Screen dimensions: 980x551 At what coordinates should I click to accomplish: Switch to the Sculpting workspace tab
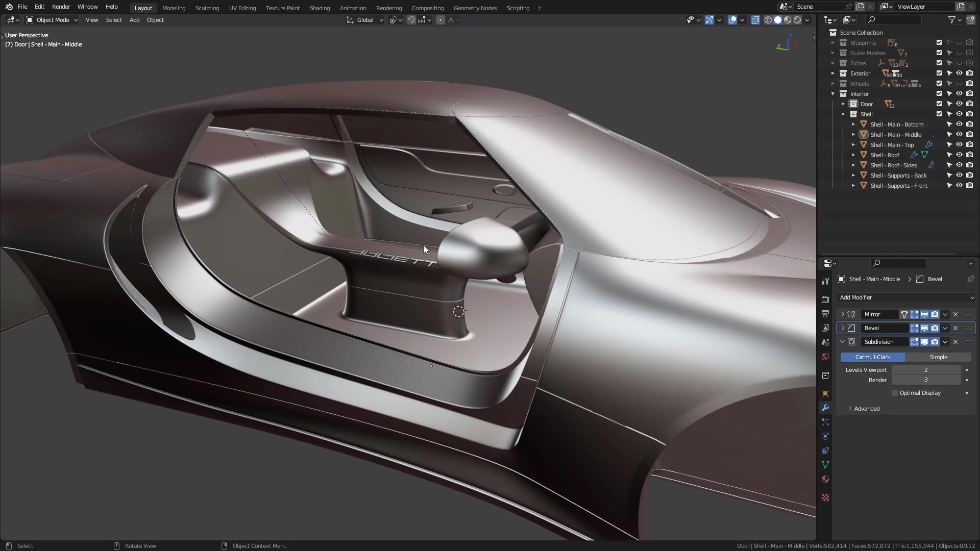[x=207, y=8]
